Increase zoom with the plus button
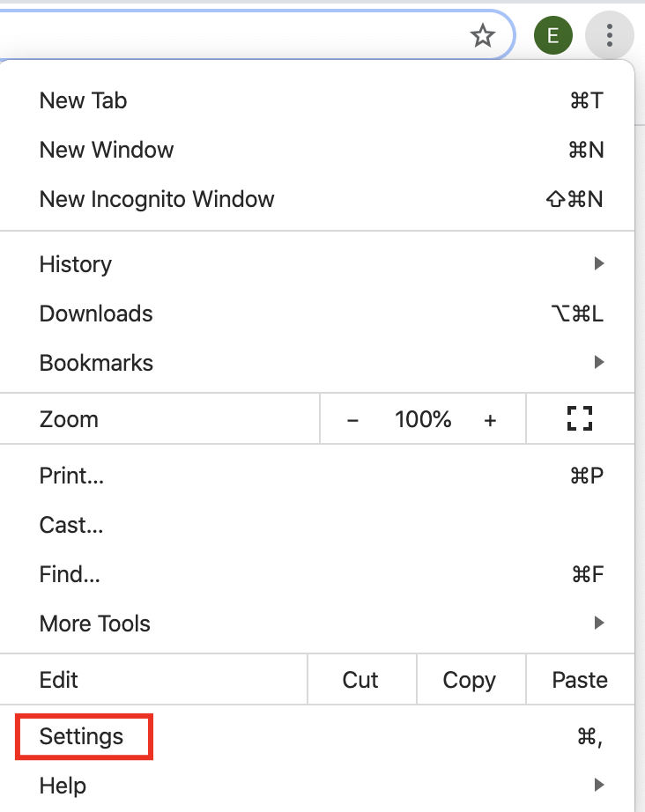 coord(490,420)
